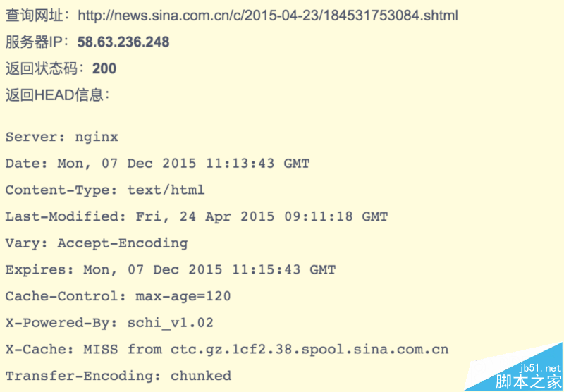564x392 pixels.
Task: Click the 返回HEAD信息 heading
Action: click(x=57, y=95)
